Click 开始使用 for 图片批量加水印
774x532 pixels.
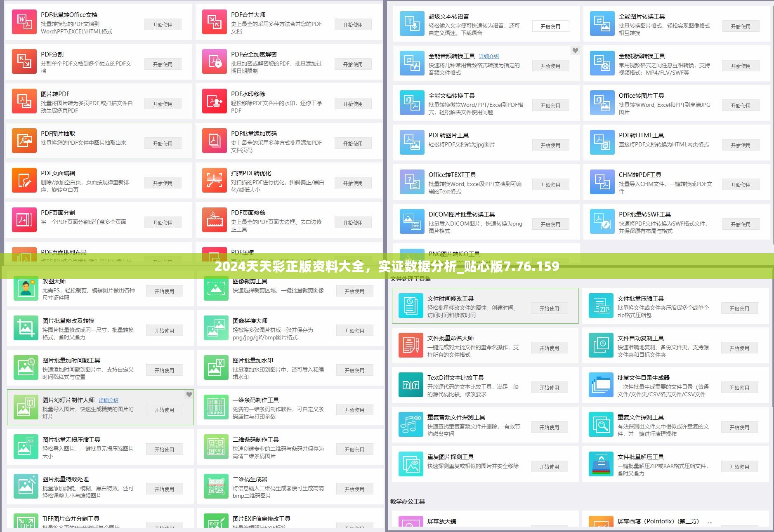point(354,370)
